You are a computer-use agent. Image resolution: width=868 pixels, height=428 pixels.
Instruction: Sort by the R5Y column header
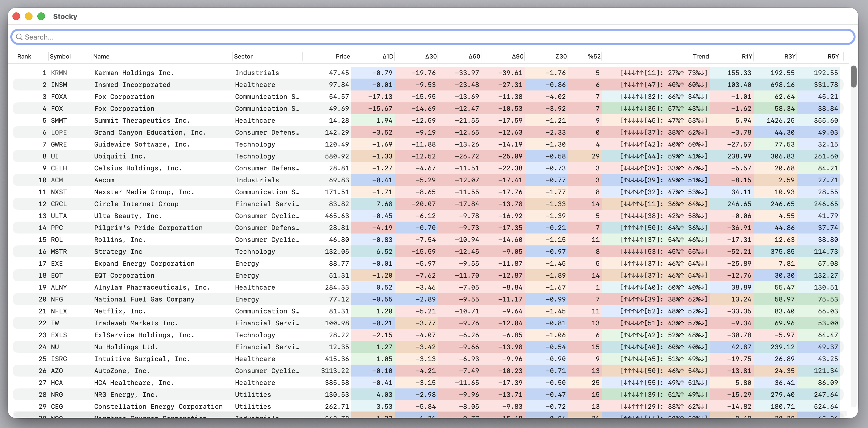(x=833, y=57)
